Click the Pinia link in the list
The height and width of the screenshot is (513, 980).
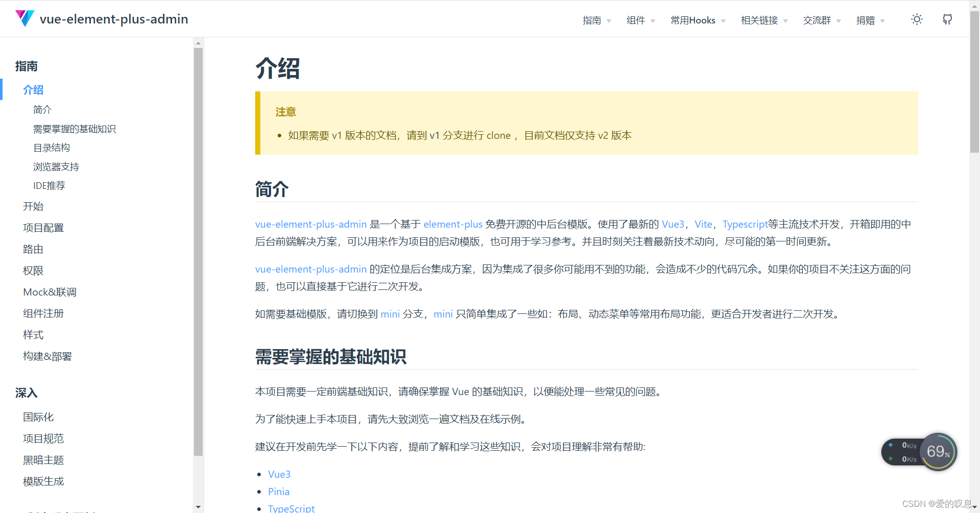(x=279, y=491)
